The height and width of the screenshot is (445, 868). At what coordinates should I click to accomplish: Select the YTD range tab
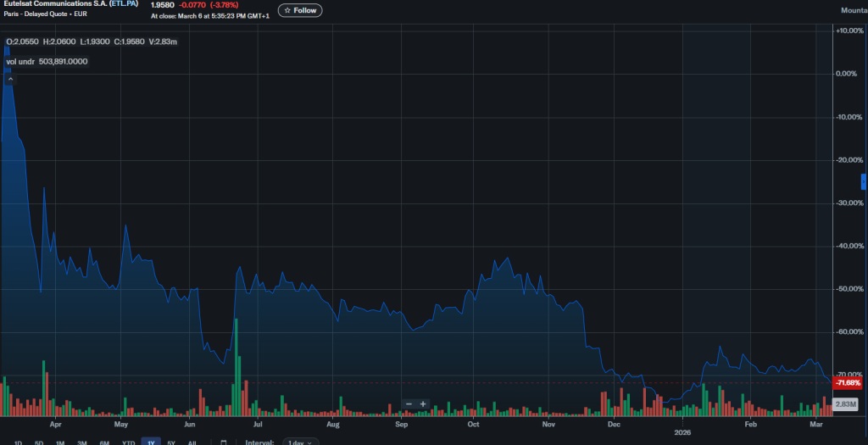[x=129, y=442]
